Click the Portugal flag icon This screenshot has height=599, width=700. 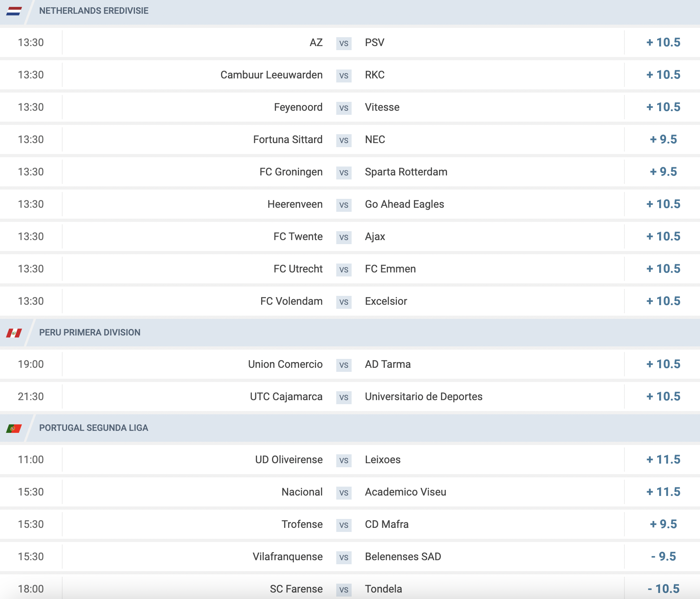pyautogui.click(x=14, y=428)
